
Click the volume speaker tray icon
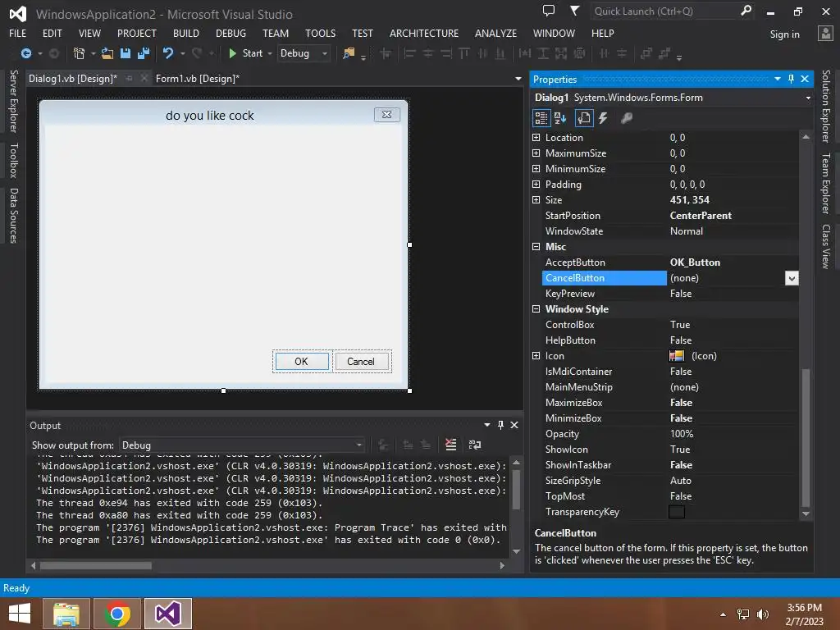coord(763,614)
